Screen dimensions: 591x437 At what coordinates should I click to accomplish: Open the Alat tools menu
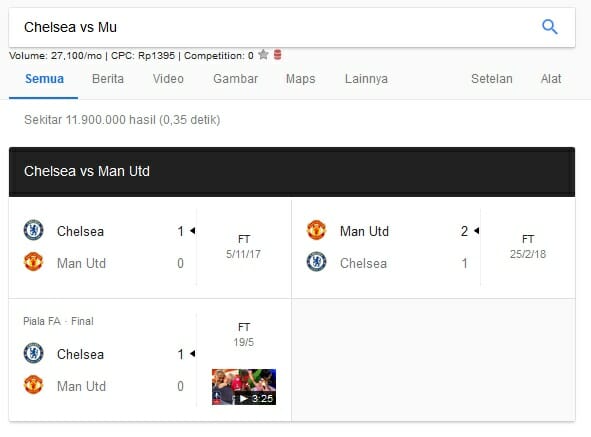(551, 79)
